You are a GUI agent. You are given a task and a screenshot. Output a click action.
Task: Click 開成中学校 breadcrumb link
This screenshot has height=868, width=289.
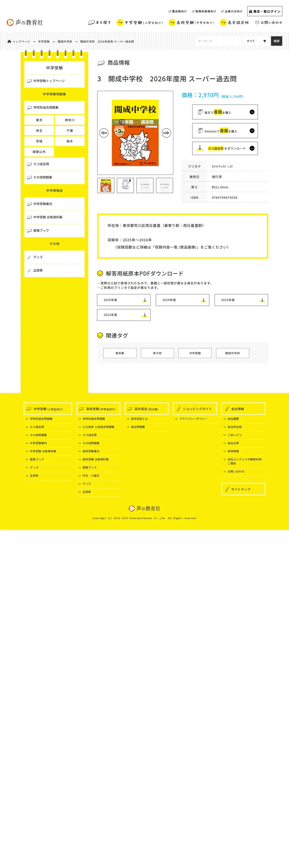tap(65, 41)
